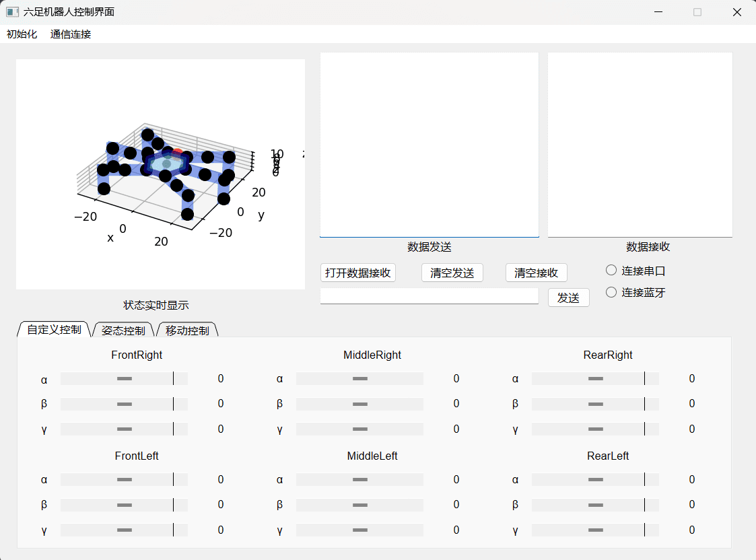Click the FrontRight α value 0

pos(220,379)
